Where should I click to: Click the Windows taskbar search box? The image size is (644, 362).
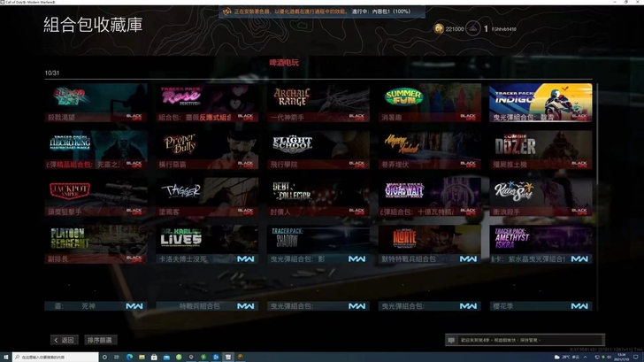click(x=56, y=357)
